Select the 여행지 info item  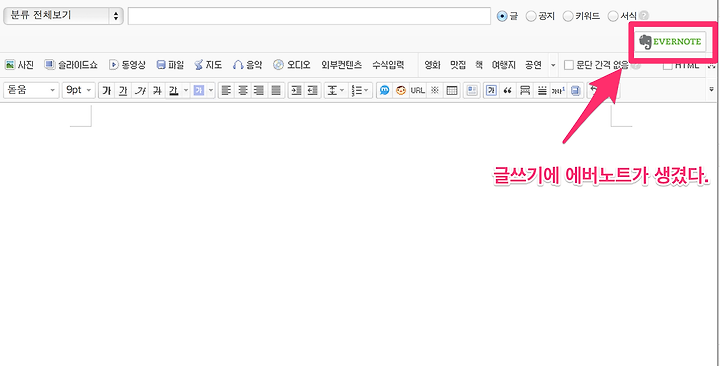[504, 65]
